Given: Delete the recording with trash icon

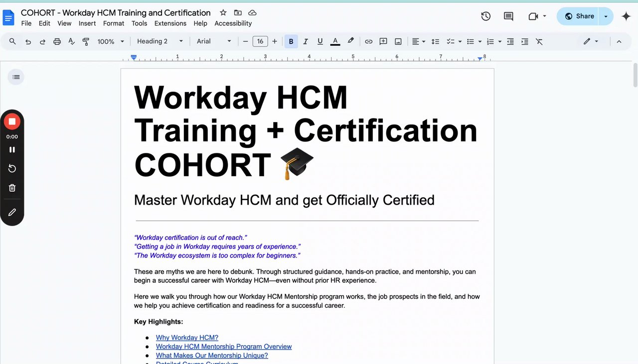Looking at the screenshot, I should tap(12, 188).
